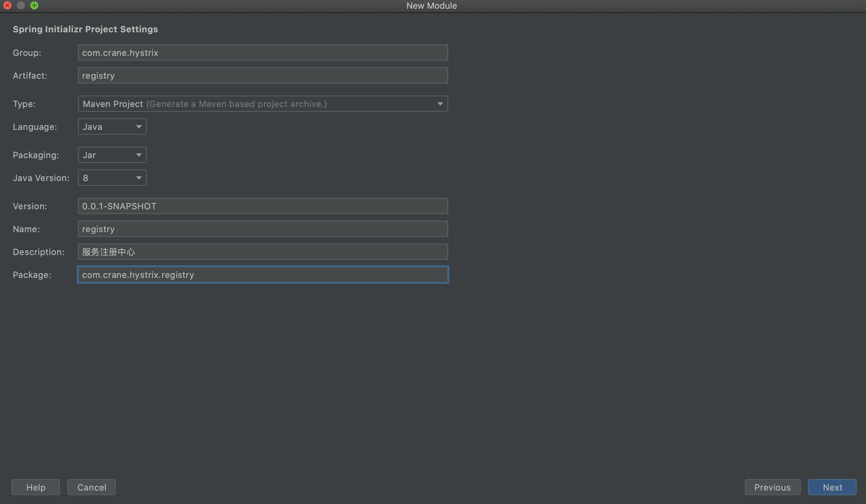Click the Package field com.crane.hystrix.registry
The image size is (866, 504).
(262, 275)
